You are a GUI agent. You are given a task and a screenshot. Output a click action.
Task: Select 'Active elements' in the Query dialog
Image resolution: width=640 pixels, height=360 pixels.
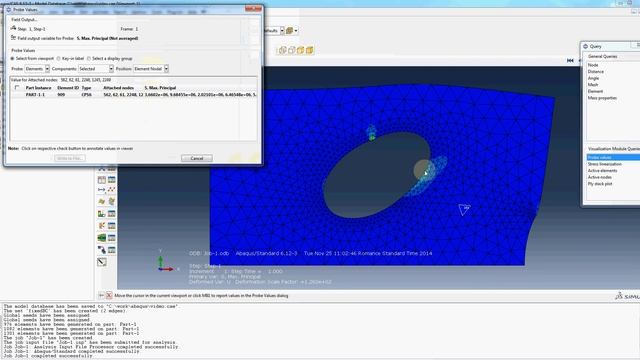(x=602, y=170)
